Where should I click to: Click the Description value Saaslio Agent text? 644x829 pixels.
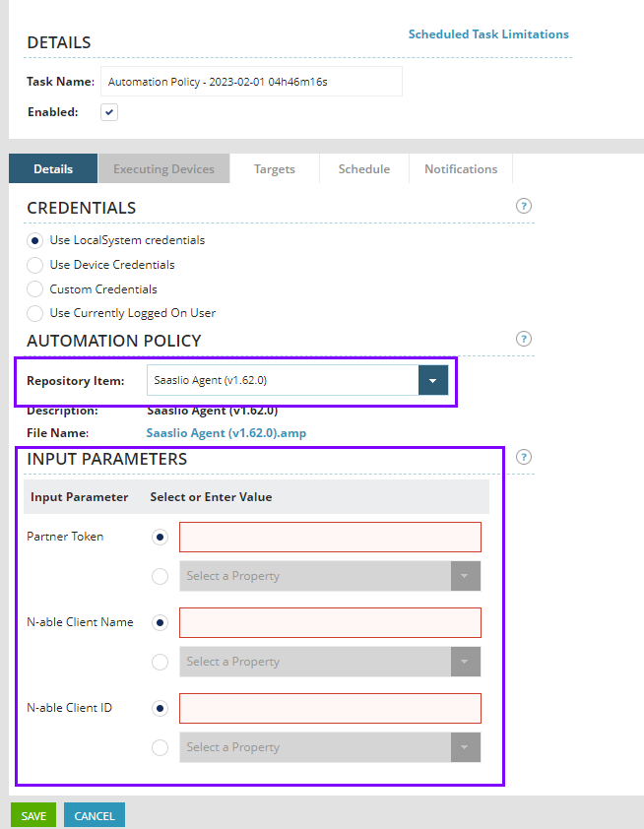pyautogui.click(x=212, y=412)
